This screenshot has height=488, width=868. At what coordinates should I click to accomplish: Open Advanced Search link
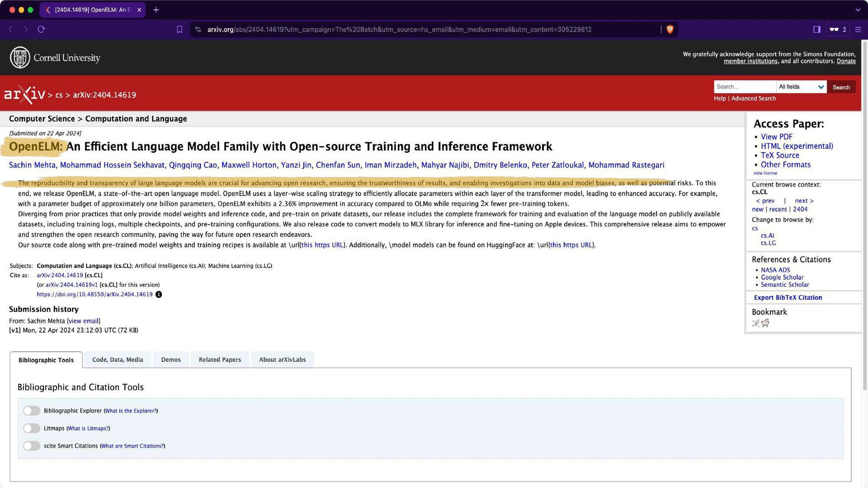[x=753, y=99]
